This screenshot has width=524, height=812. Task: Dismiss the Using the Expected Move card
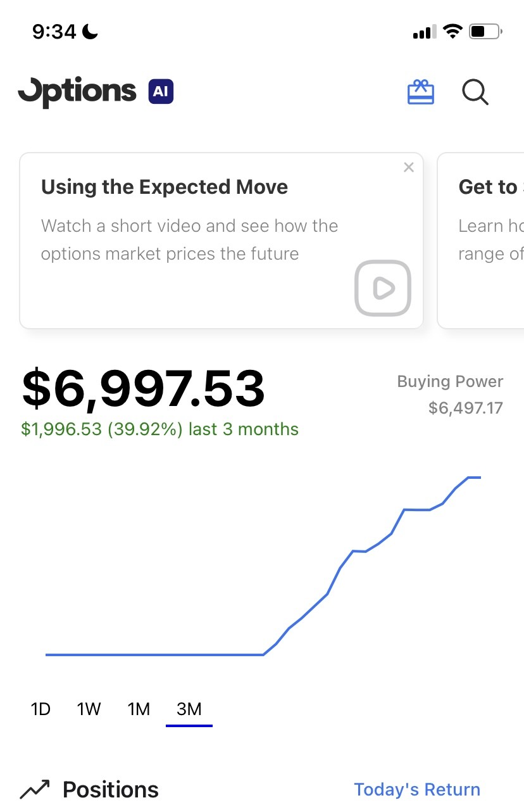coord(409,167)
